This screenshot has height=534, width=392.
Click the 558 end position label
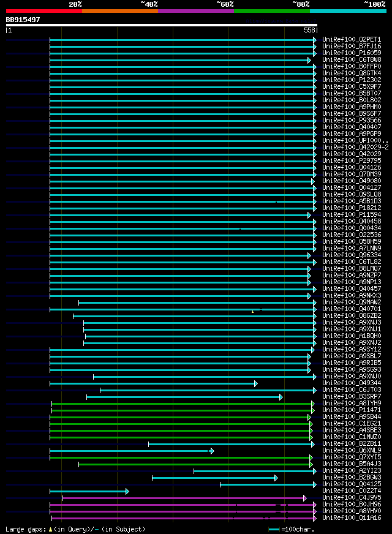point(309,30)
